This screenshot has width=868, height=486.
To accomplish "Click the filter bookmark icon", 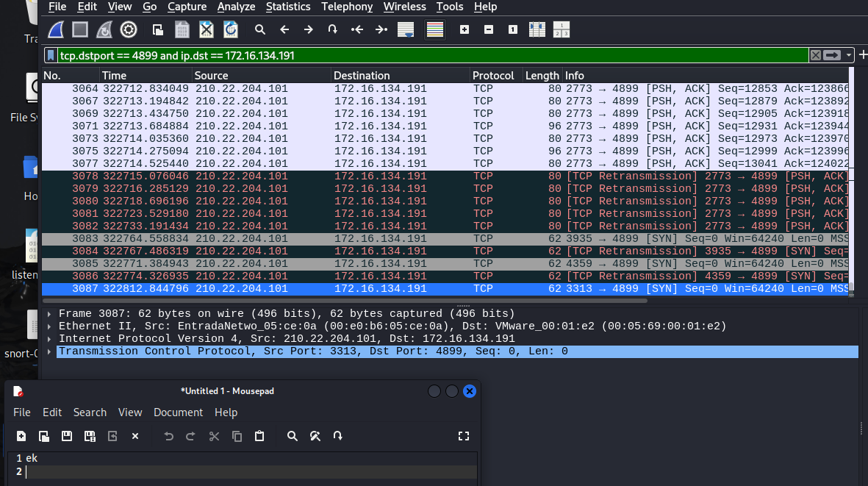I will [51, 55].
